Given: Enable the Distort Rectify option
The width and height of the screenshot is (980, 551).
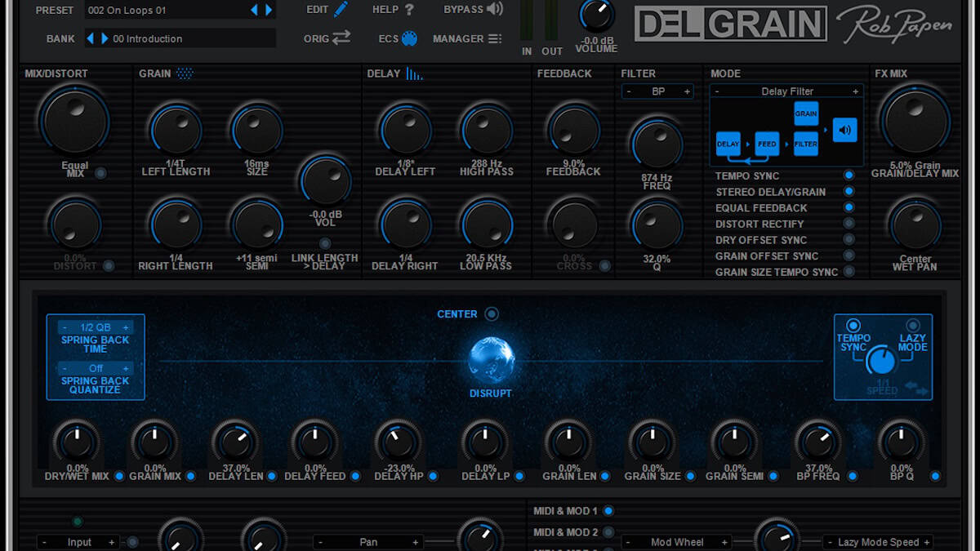Looking at the screenshot, I should tap(849, 224).
